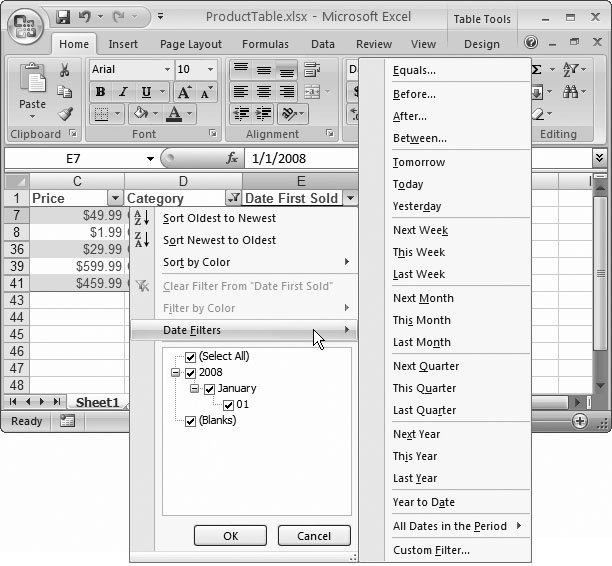Collapse the January tree node
Viewport: 612px width, 566px height.
195,389
